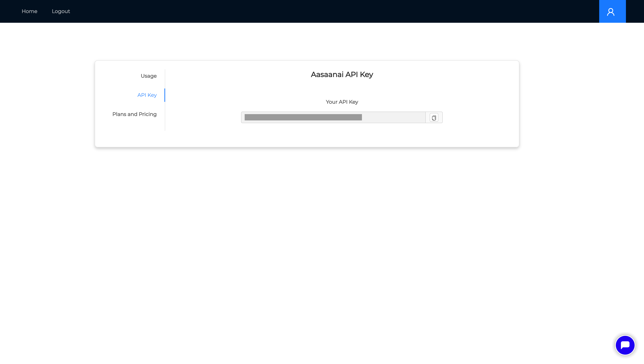Click the Logout link
644x364 pixels.
tap(61, 11)
